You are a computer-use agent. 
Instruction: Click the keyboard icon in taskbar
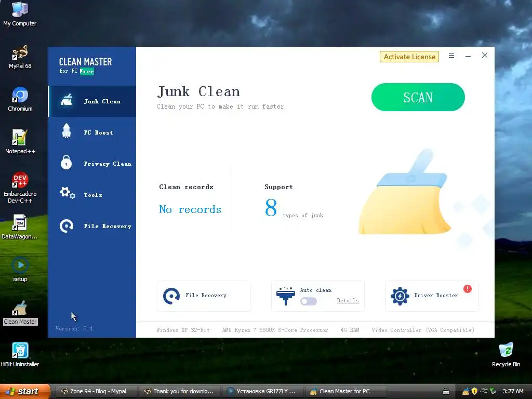tap(446, 392)
